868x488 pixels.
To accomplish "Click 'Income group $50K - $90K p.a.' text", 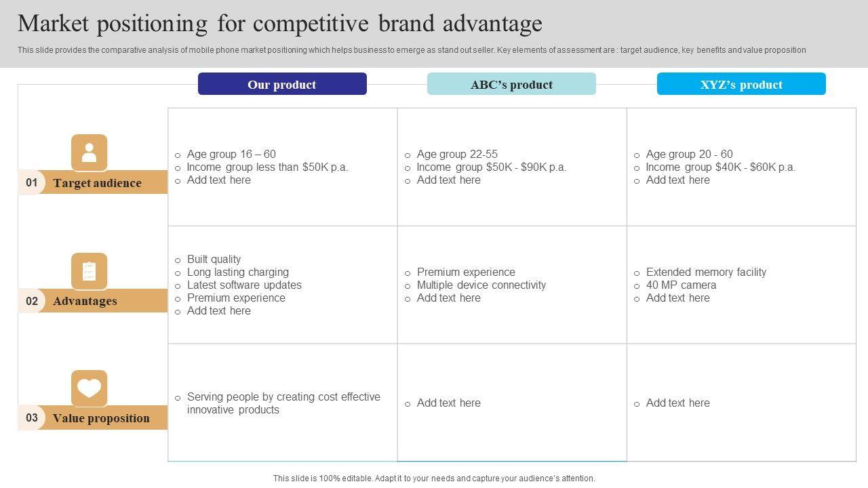I will point(491,167).
